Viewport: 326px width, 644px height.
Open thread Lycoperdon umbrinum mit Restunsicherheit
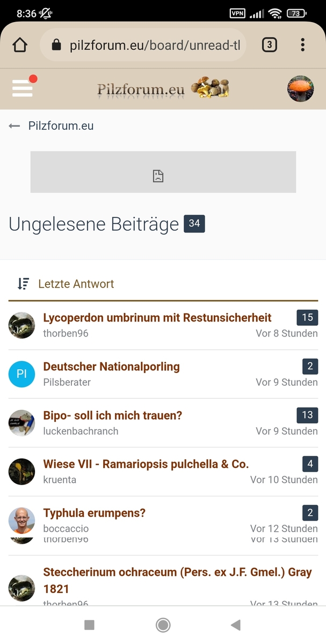pyautogui.click(x=157, y=318)
